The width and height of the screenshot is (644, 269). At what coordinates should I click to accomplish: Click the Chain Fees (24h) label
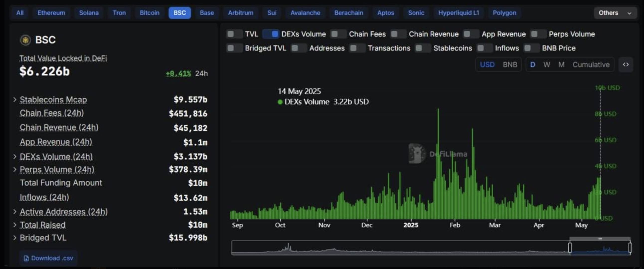(52, 113)
